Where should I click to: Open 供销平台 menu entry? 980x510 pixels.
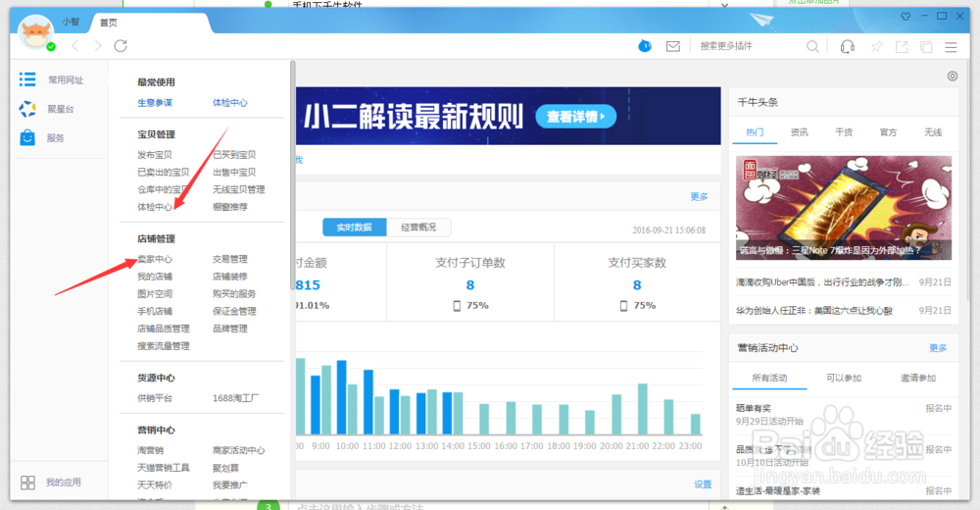155,398
